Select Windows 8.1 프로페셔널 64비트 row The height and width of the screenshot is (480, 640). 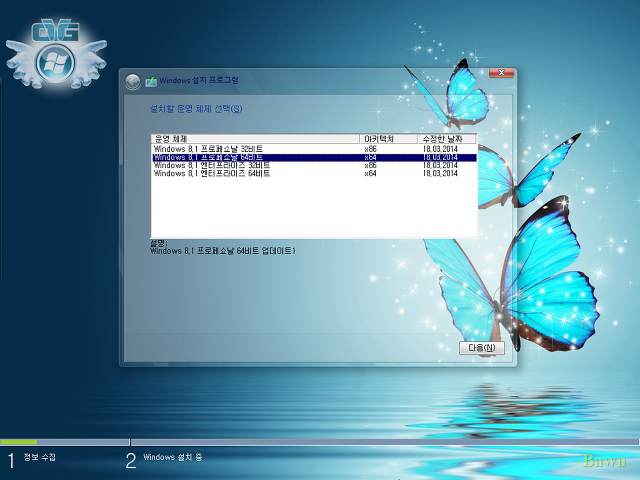click(x=314, y=157)
